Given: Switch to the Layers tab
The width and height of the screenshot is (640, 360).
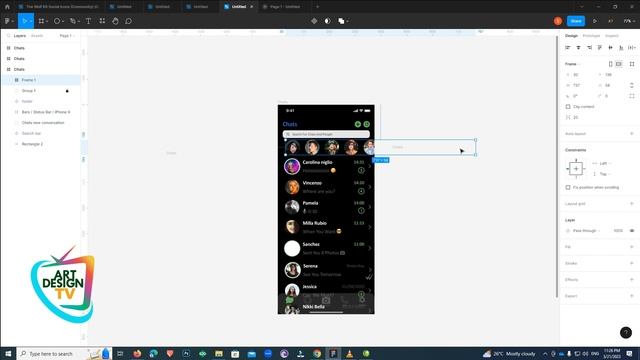Looking at the screenshot, I should [x=20, y=36].
